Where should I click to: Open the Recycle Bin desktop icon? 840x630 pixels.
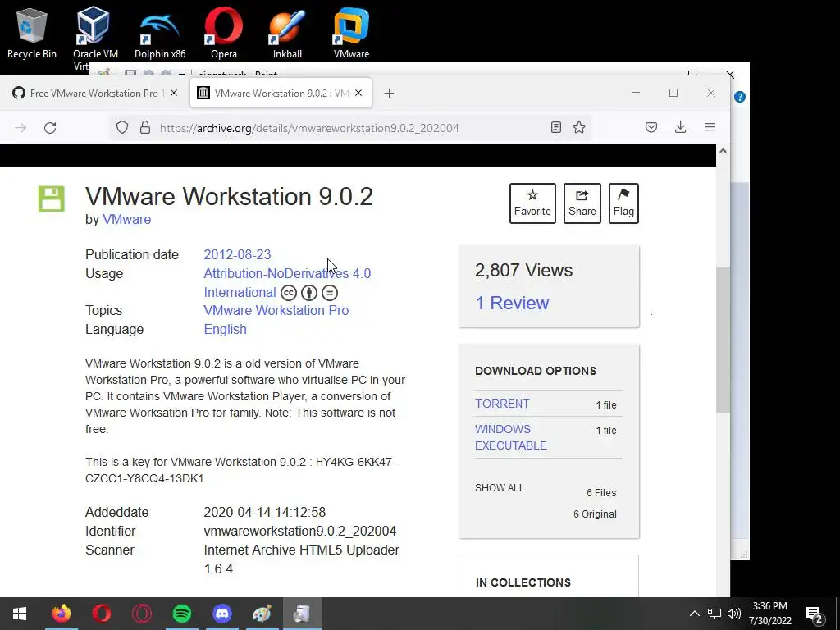[x=32, y=32]
